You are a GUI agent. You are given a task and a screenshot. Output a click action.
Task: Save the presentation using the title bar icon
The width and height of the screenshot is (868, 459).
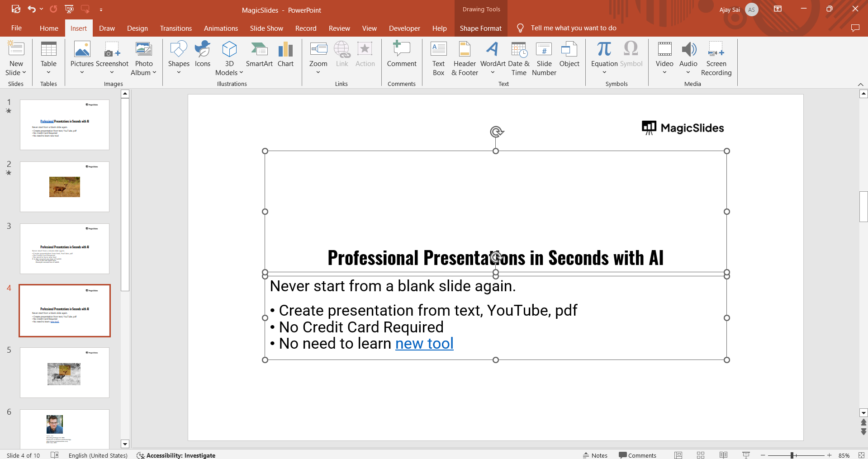click(16, 9)
